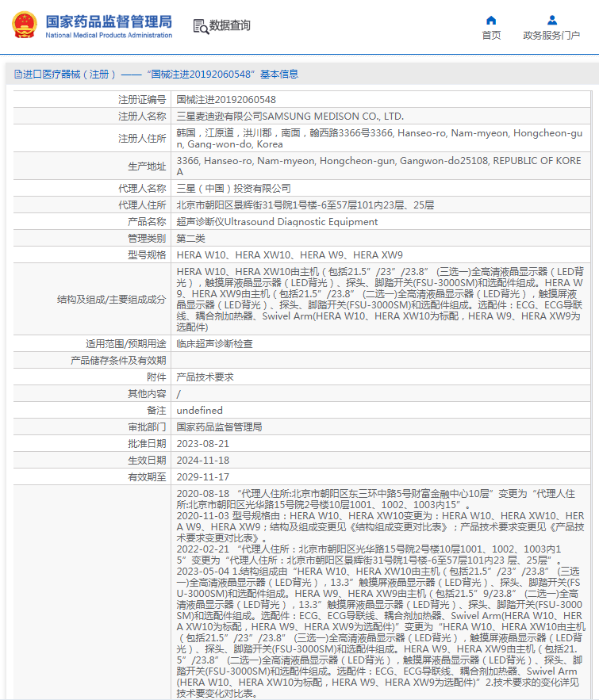Click the 管理类别 label

[x=147, y=239]
